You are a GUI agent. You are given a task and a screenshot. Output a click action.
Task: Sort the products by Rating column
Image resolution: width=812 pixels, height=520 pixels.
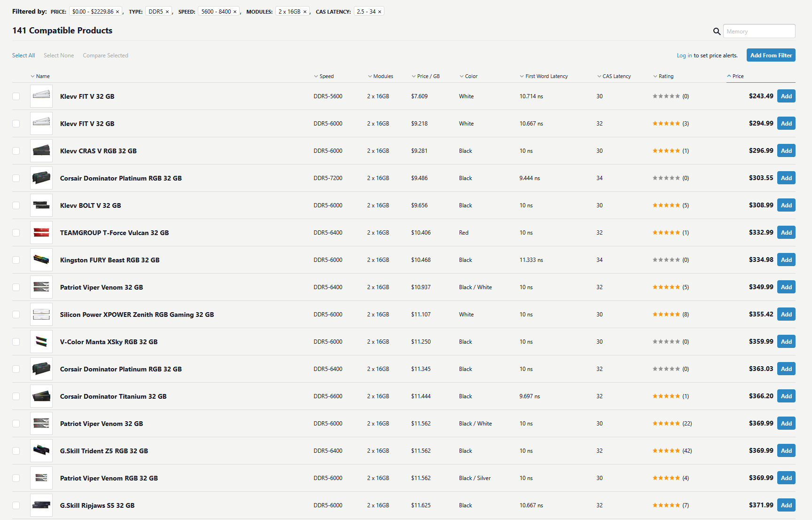point(663,76)
